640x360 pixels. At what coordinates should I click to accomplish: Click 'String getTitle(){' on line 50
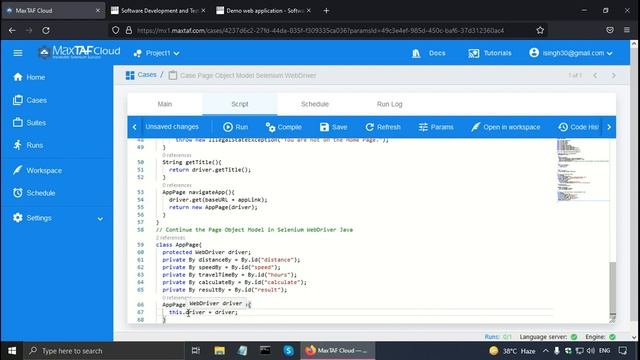(192, 162)
